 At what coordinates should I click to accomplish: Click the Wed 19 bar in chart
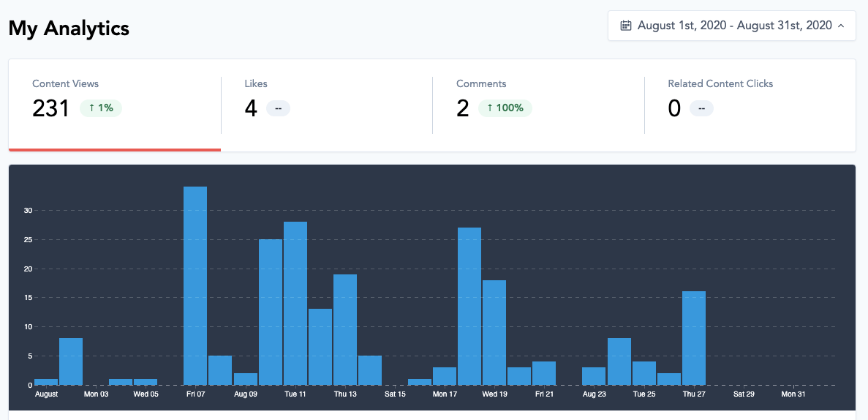click(494, 332)
